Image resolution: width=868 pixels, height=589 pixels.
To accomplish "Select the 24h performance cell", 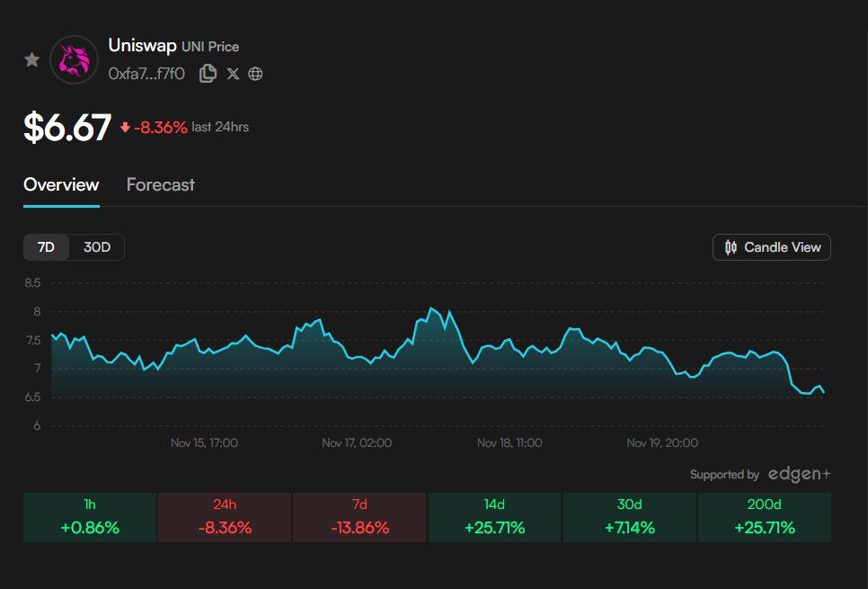I will coord(224,515).
